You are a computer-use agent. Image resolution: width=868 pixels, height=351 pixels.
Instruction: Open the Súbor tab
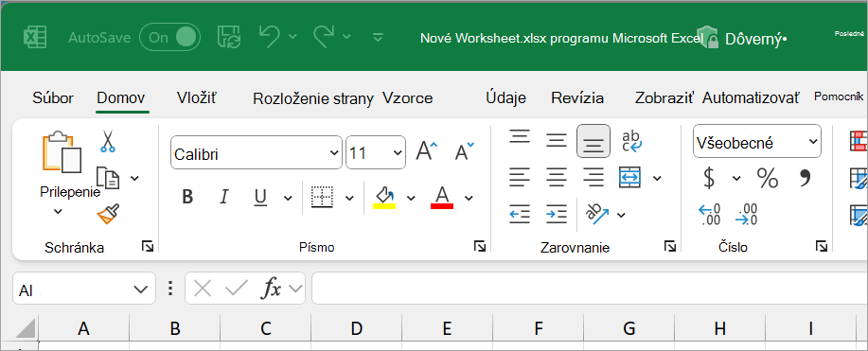point(53,98)
